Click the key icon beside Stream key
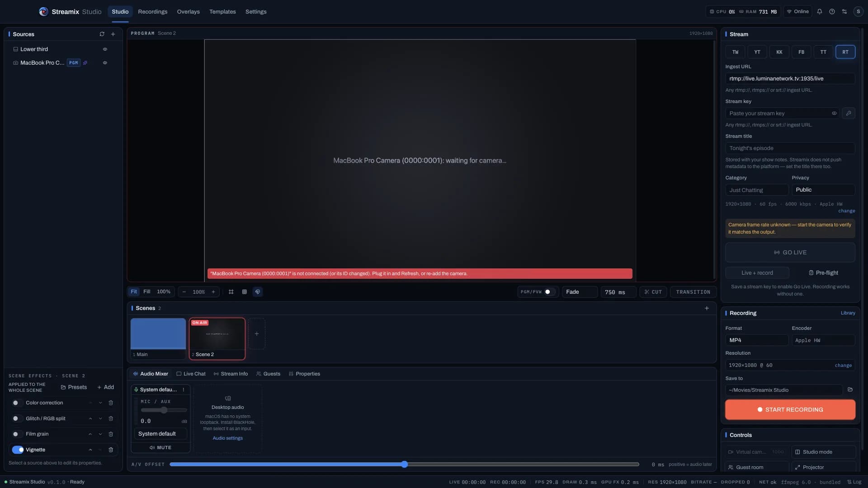This screenshot has height=488, width=868. (x=849, y=113)
